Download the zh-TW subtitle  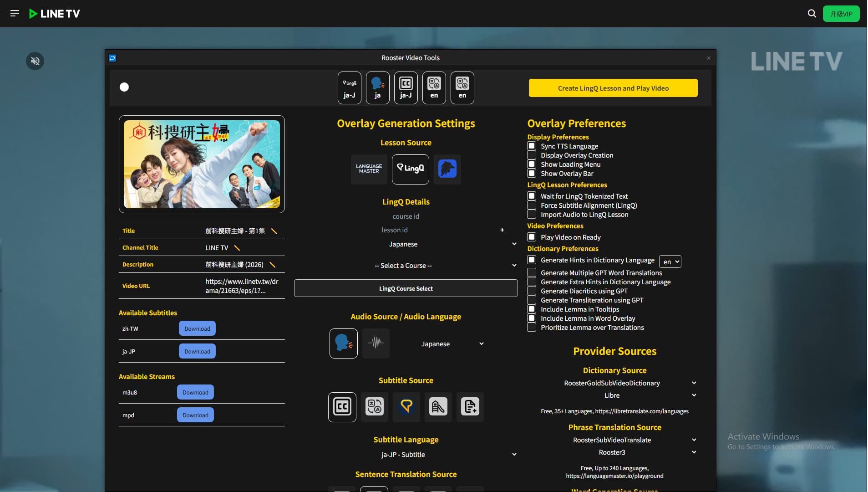pos(197,328)
